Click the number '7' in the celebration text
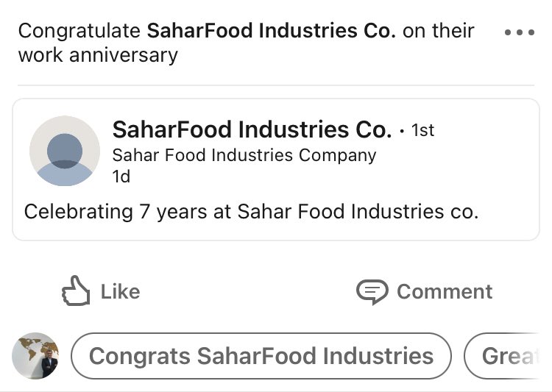This screenshot has height=392, width=552. tap(145, 212)
